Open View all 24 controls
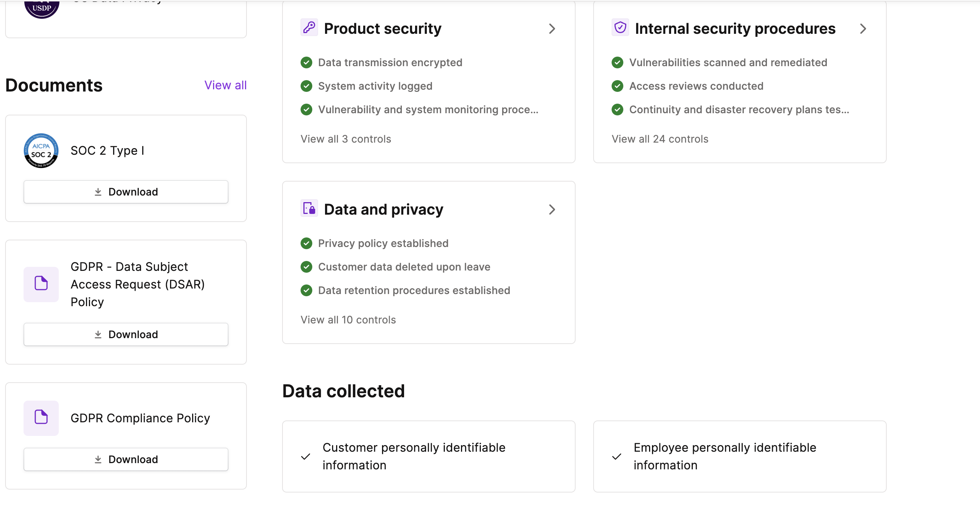Screen dimensions: 980x505 click(x=660, y=139)
